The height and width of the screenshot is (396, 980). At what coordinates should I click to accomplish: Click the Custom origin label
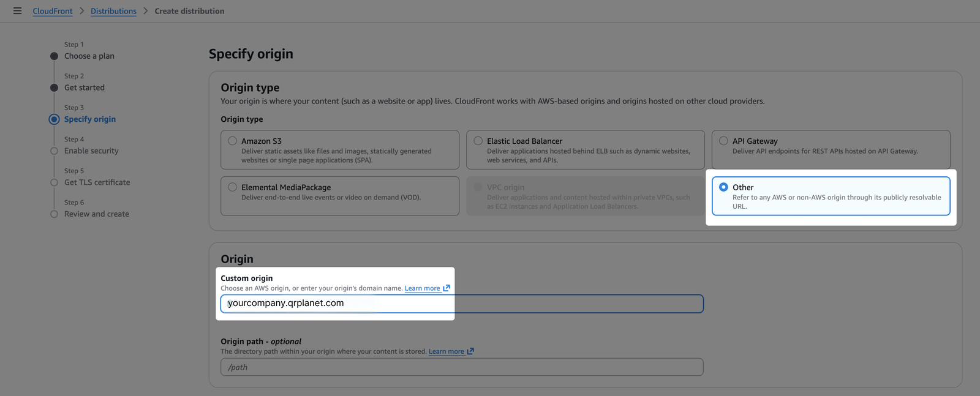(247, 278)
